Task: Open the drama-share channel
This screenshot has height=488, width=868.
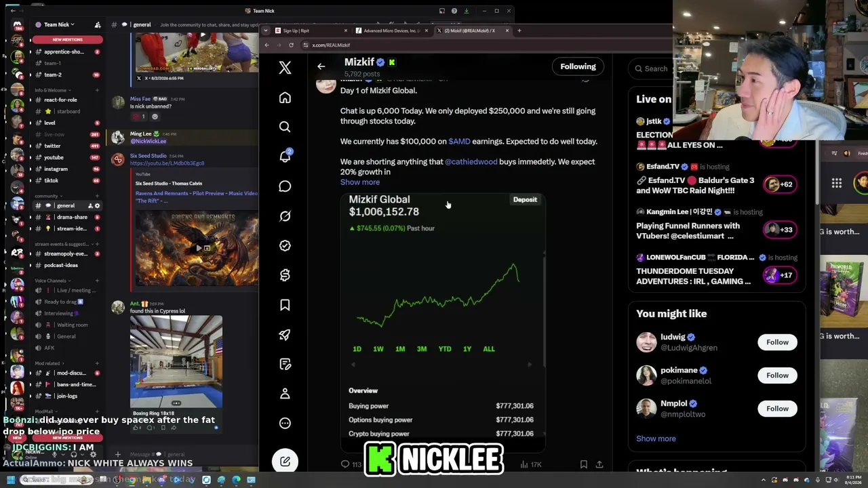Action: (67, 218)
